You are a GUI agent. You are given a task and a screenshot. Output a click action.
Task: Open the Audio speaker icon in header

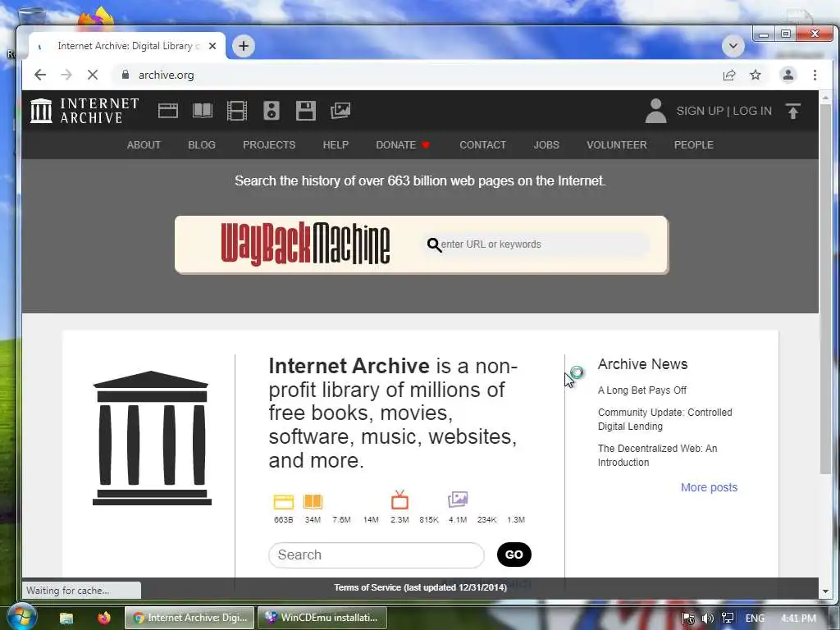pos(272,111)
